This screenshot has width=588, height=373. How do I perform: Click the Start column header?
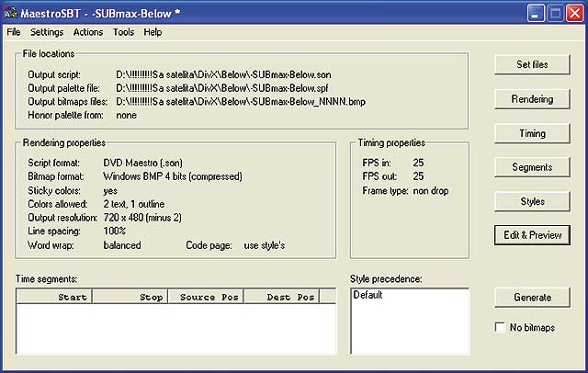tap(54, 297)
